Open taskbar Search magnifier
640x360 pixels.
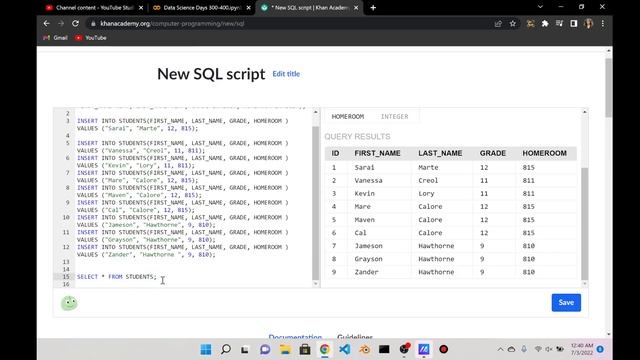point(226,349)
